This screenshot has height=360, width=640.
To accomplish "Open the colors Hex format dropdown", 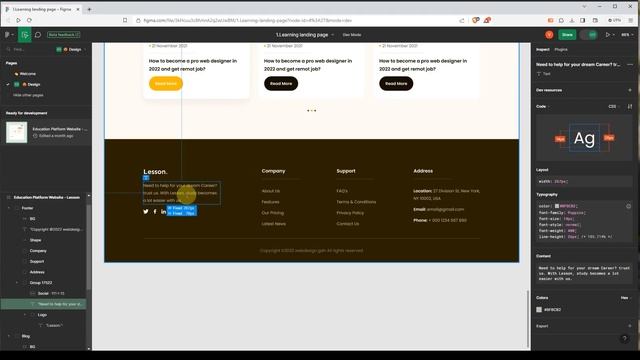I will tap(625, 298).
